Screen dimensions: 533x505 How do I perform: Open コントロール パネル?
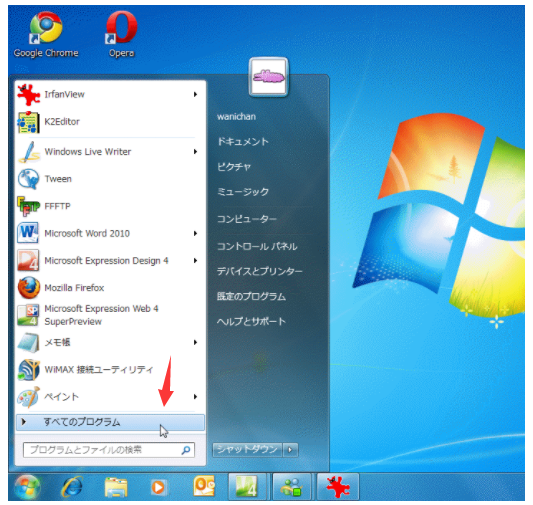point(257,246)
